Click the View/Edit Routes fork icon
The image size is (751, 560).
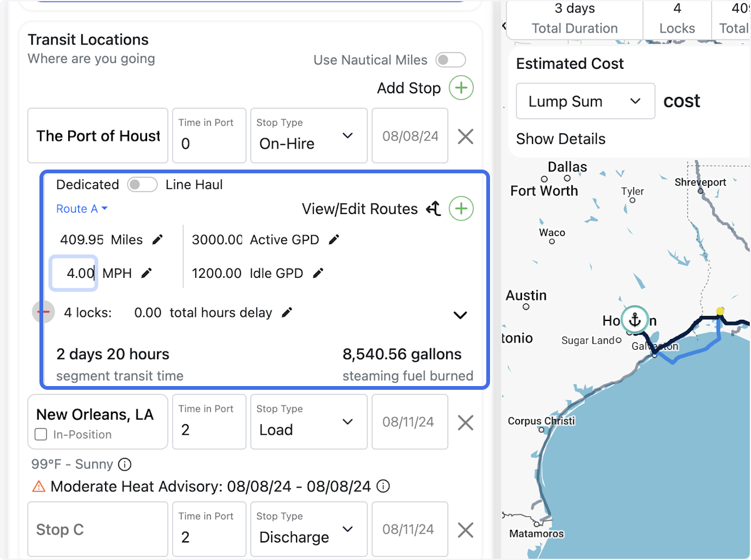coord(433,209)
